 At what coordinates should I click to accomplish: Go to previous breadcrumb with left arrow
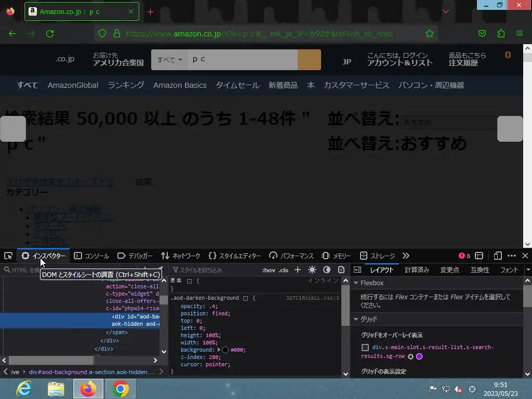click(x=5, y=372)
